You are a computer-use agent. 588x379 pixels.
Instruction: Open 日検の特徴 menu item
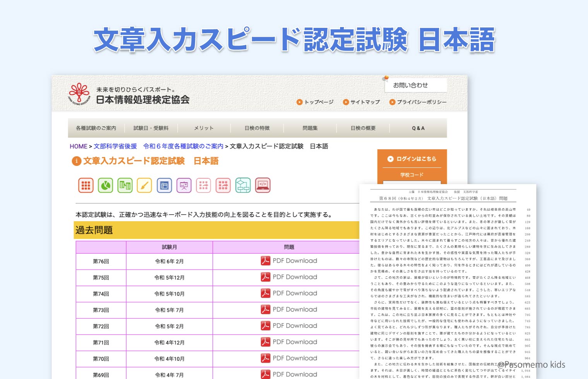pos(257,128)
